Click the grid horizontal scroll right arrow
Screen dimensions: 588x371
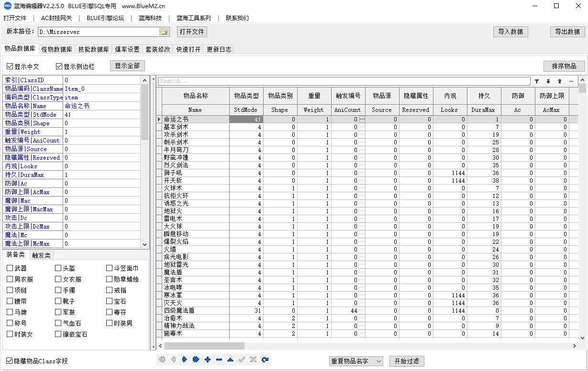[575, 346]
